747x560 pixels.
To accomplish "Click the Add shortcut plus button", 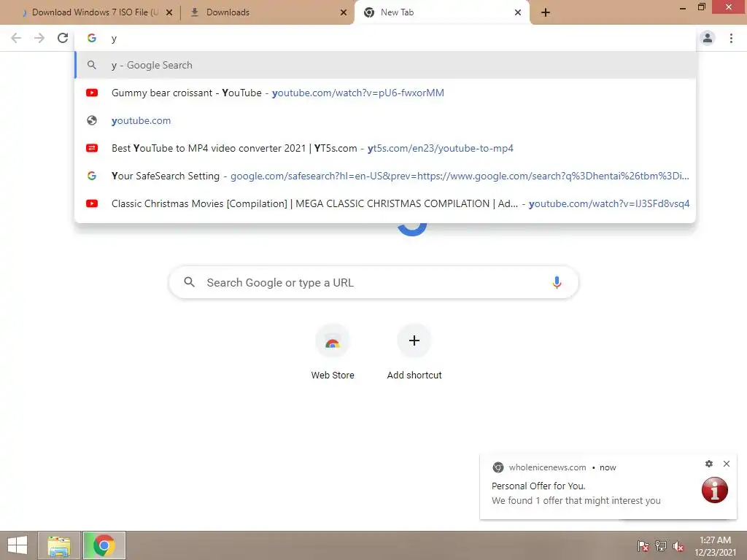I will click(x=414, y=341).
